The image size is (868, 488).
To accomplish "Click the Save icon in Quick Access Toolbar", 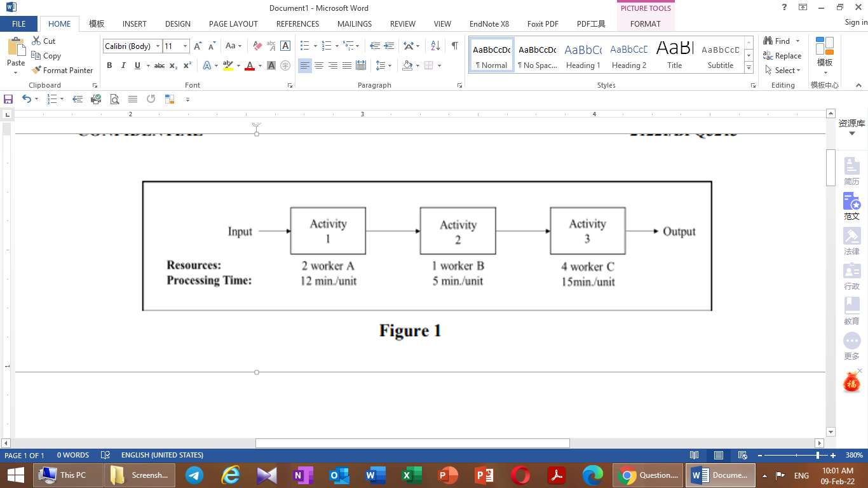I will click(8, 99).
